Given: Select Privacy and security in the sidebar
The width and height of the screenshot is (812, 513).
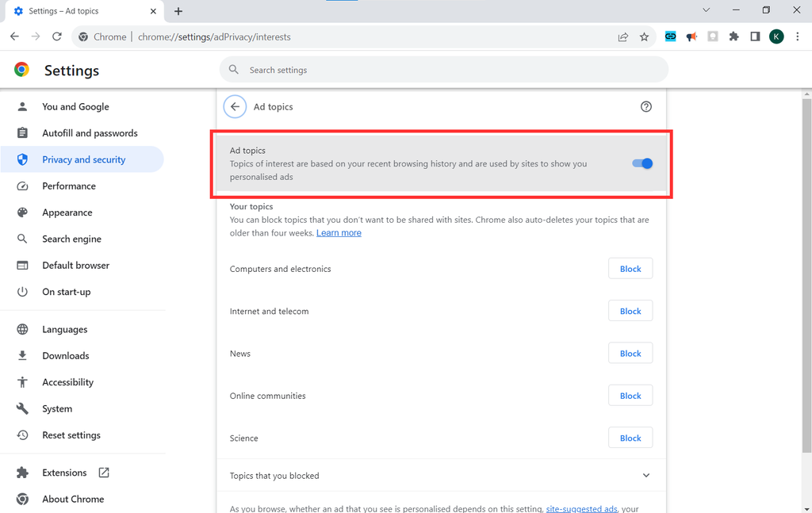Looking at the screenshot, I should (x=83, y=159).
